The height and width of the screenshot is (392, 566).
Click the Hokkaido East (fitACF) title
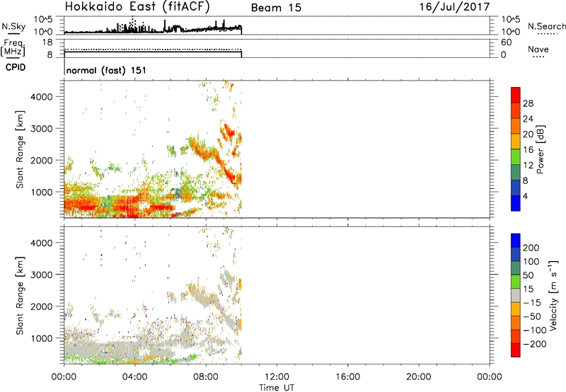(x=137, y=7)
